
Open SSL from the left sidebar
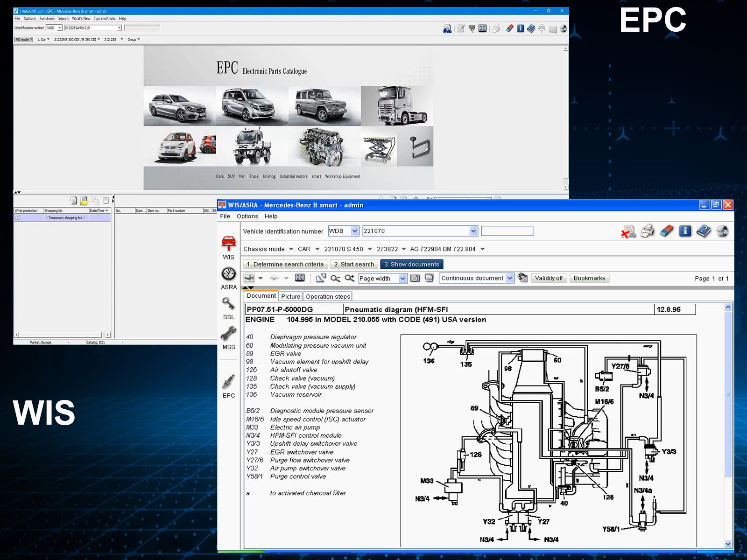coord(228,304)
